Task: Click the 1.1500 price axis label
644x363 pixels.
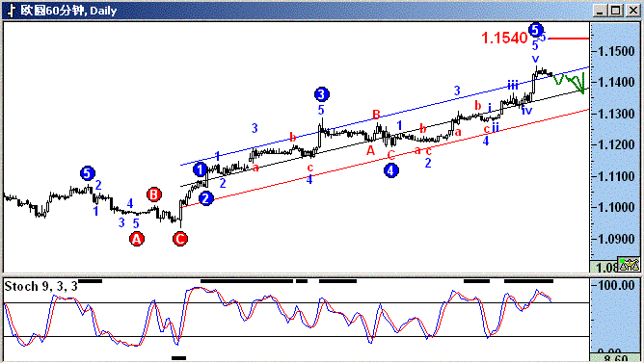Action: point(616,52)
